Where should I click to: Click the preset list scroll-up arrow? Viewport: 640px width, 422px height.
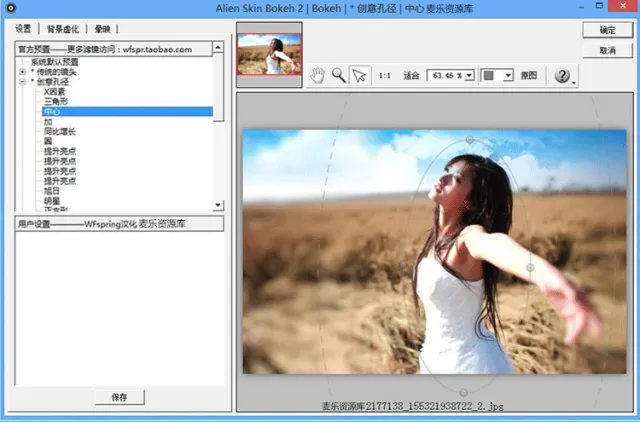(x=218, y=47)
